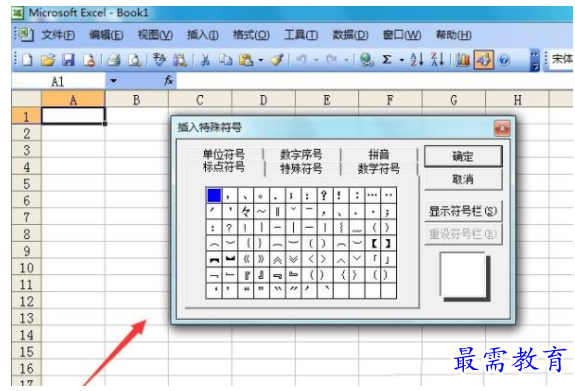The width and height of the screenshot is (575, 391).
Task: Open the 帮助(H) menu
Action: pos(453,35)
